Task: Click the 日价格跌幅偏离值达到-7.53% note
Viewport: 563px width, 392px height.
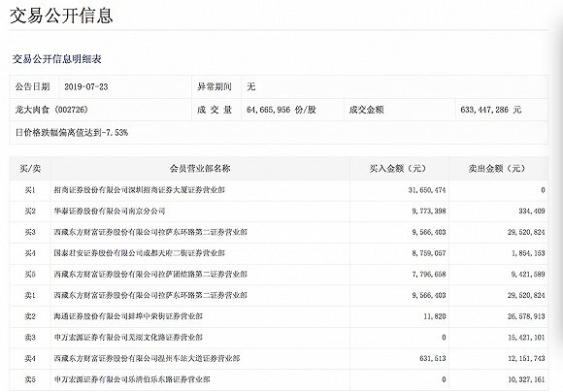Action: [72, 133]
